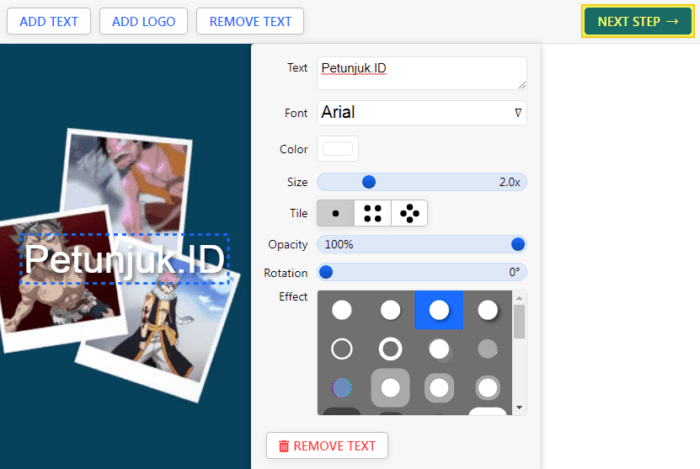
Task: Click the Text box resize handle corner
Action: coord(522,85)
